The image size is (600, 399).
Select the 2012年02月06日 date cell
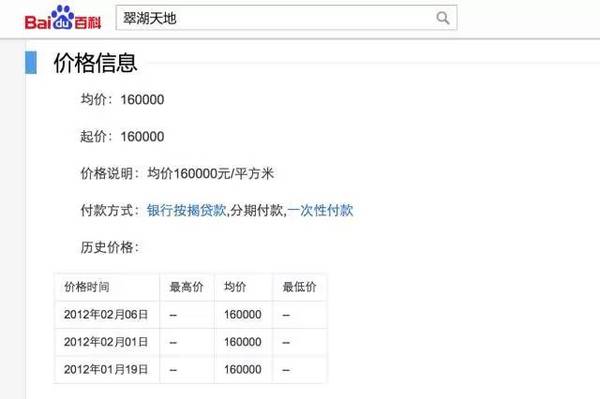106,314
